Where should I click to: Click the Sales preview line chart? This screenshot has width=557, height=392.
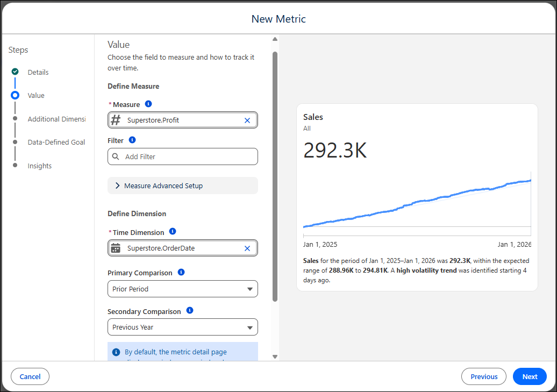click(417, 203)
